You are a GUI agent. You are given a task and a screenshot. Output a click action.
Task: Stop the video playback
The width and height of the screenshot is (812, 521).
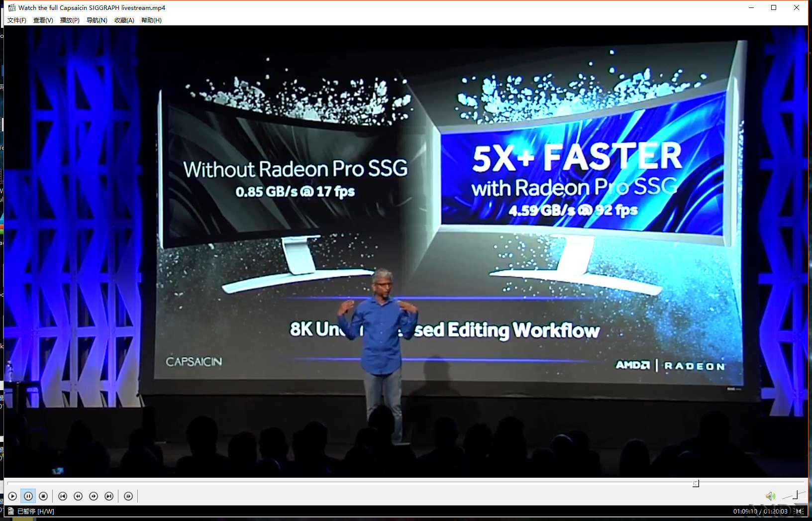[43, 496]
